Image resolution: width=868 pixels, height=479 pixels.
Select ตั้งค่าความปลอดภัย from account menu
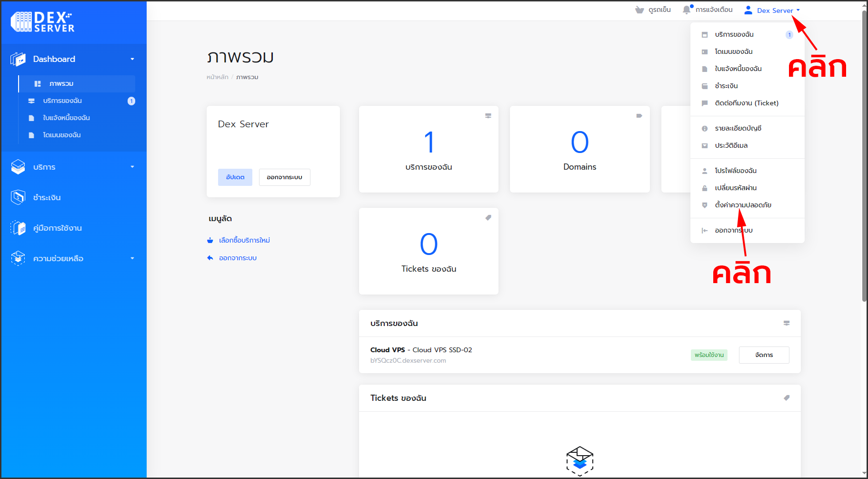(x=743, y=205)
